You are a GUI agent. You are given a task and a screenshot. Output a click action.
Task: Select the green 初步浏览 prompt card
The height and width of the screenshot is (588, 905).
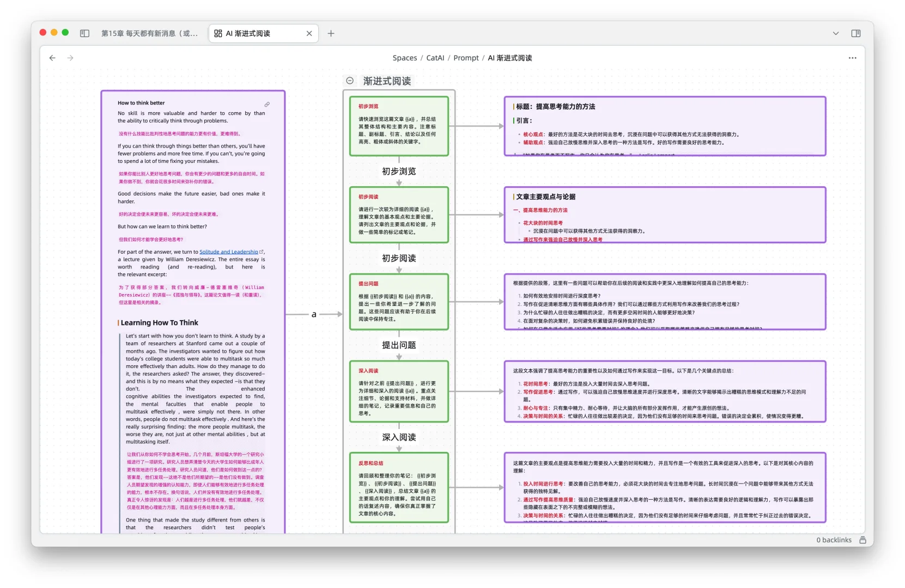pos(399,126)
